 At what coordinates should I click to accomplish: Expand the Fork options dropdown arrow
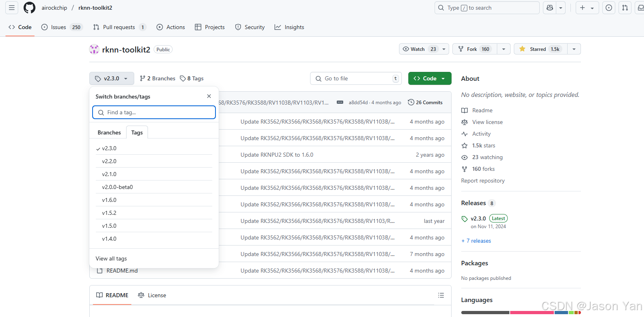[x=504, y=49]
